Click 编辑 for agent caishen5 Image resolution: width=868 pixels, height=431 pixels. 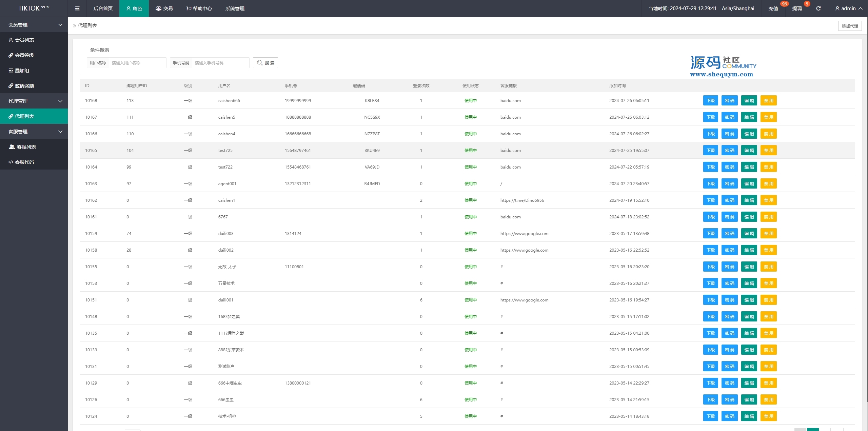point(749,117)
